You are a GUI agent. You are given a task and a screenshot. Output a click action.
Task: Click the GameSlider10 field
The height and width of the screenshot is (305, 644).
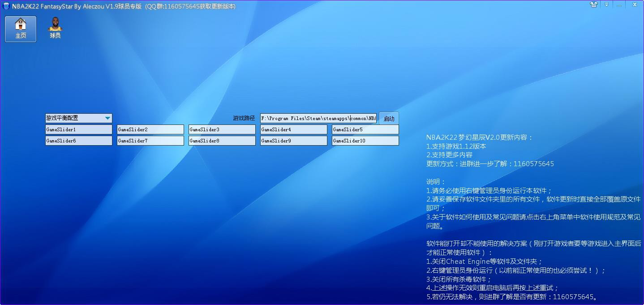[x=365, y=141]
